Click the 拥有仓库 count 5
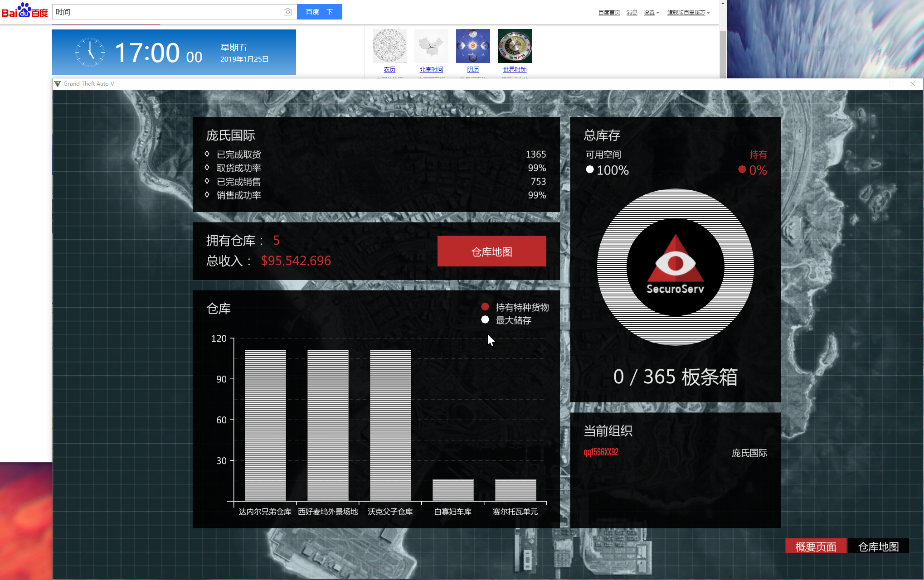 tap(276, 240)
